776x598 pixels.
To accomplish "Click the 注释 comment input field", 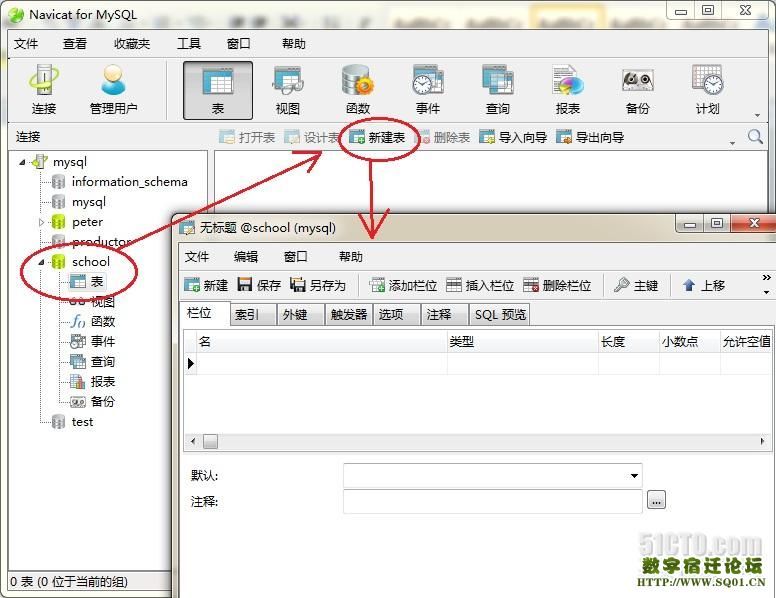I will click(492, 501).
